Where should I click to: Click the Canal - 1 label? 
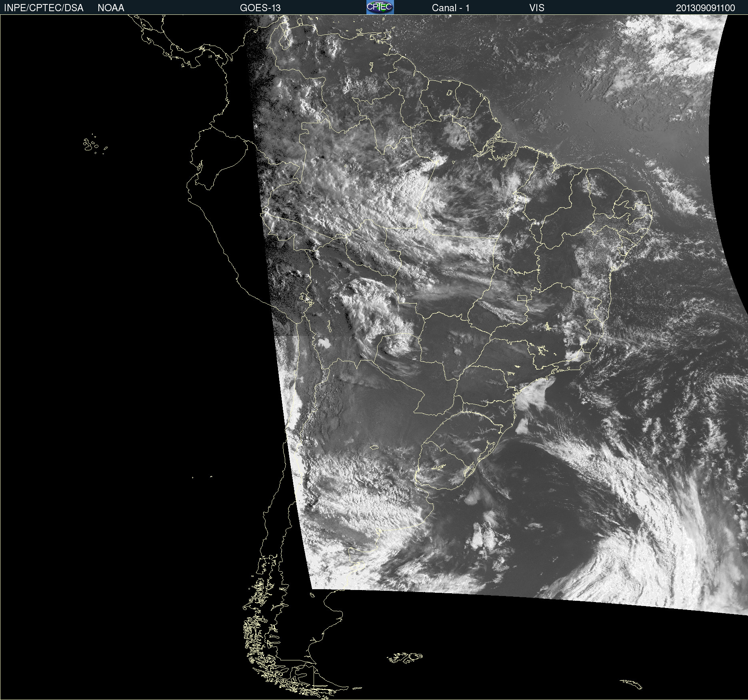coord(450,8)
